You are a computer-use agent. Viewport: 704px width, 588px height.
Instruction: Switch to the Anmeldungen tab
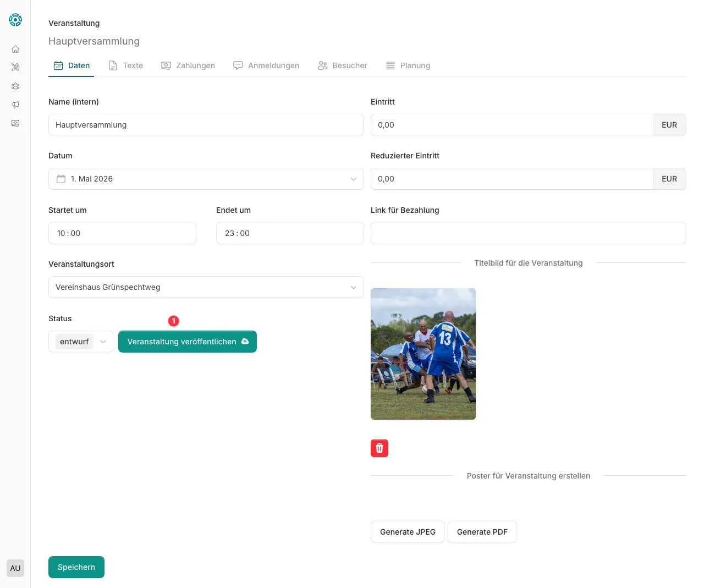[266, 65]
